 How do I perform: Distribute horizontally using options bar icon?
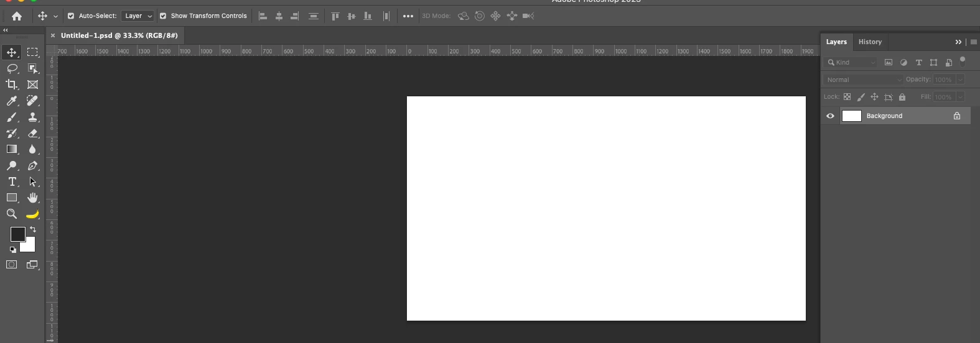point(386,16)
